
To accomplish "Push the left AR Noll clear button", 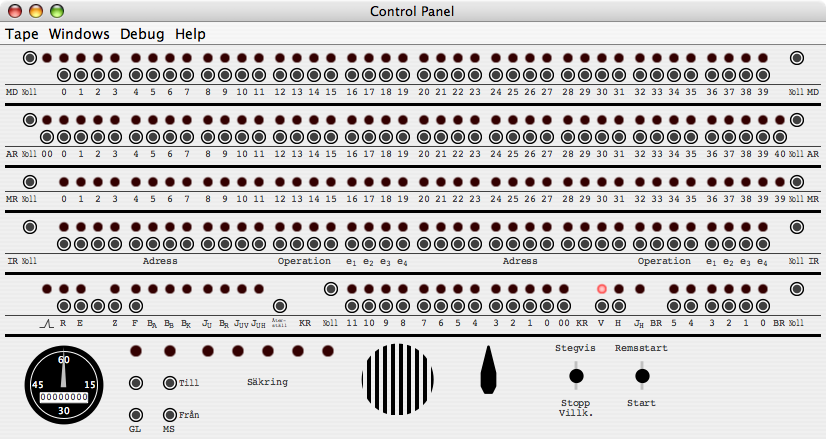I will 30,120.
